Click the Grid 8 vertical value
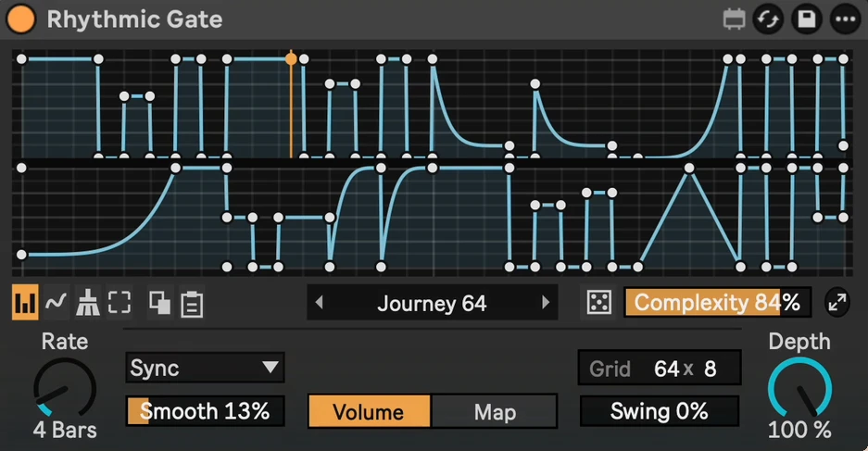Image resolution: width=868 pixels, height=451 pixels. click(711, 369)
